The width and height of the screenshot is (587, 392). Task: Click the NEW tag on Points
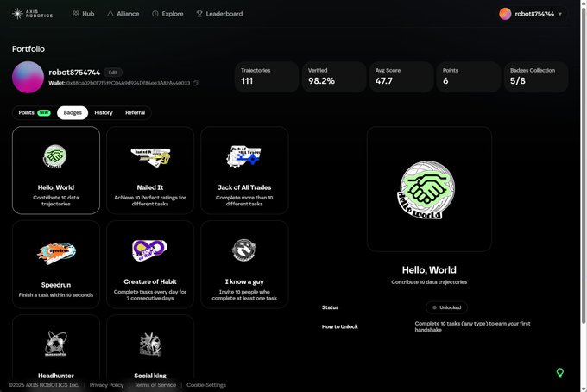pyautogui.click(x=44, y=113)
